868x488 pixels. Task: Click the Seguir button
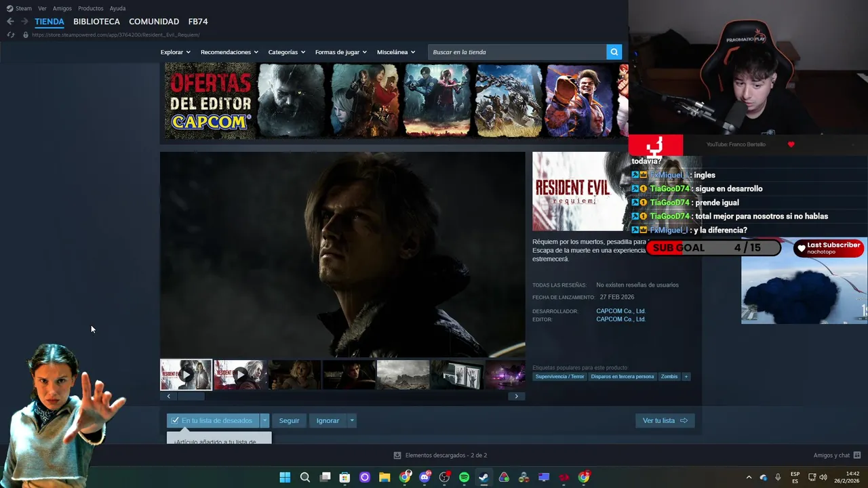click(x=289, y=420)
